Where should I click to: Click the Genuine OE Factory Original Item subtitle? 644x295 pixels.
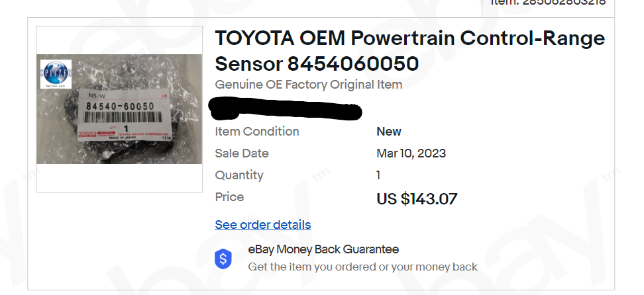click(309, 85)
